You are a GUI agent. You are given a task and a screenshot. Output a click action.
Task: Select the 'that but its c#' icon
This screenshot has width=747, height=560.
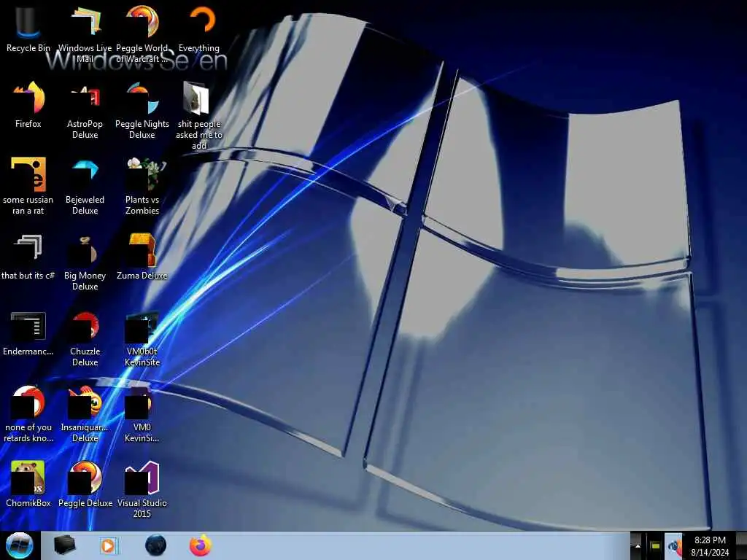(28, 256)
